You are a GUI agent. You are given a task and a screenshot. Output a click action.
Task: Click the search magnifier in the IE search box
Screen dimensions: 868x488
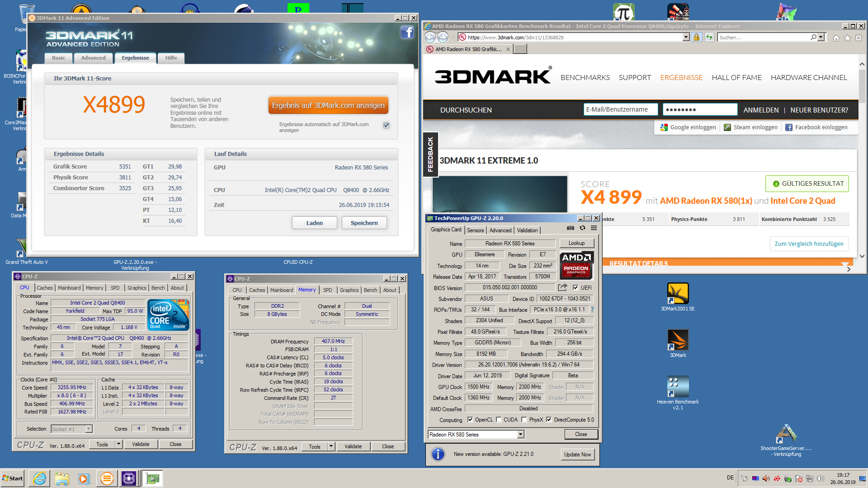click(814, 38)
